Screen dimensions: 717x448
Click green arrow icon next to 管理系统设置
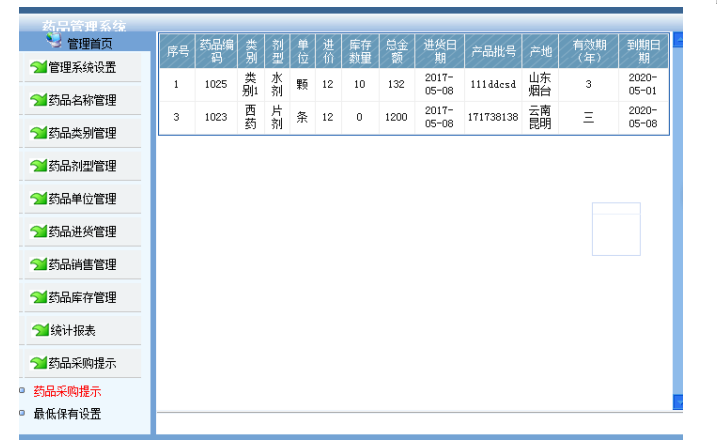tap(38, 68)
